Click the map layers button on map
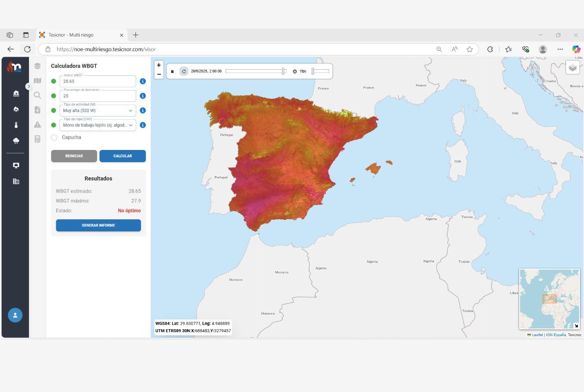The height and width of the screenshot is (392, 584). click(573, 68)
